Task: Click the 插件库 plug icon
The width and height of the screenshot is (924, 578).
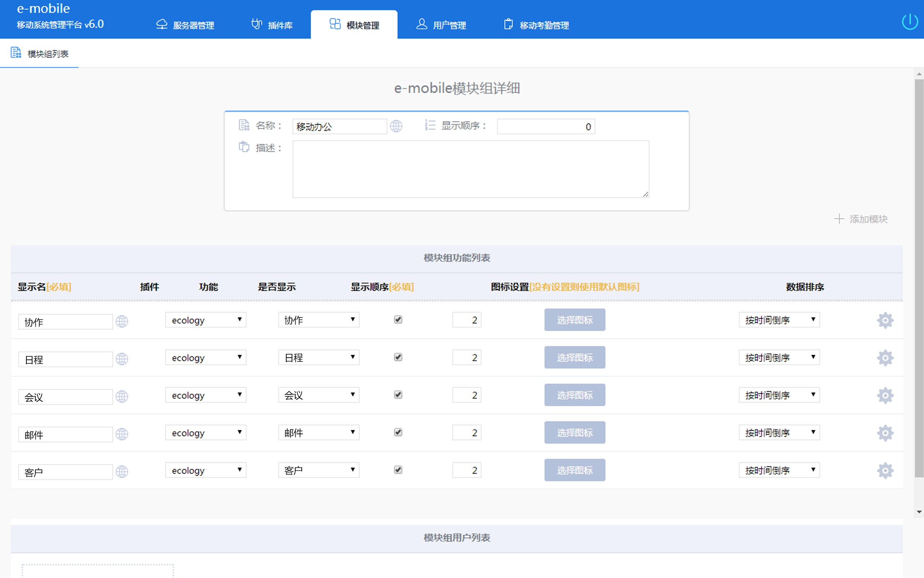Action: 257,24
